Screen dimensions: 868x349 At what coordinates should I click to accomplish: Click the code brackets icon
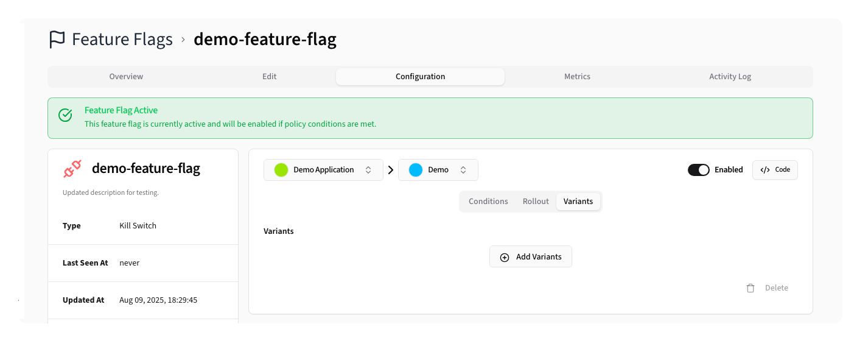pos(766,170)
